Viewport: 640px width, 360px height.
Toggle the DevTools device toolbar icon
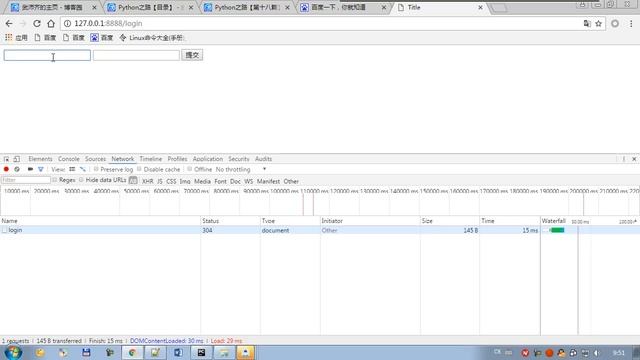pos(17,159)
